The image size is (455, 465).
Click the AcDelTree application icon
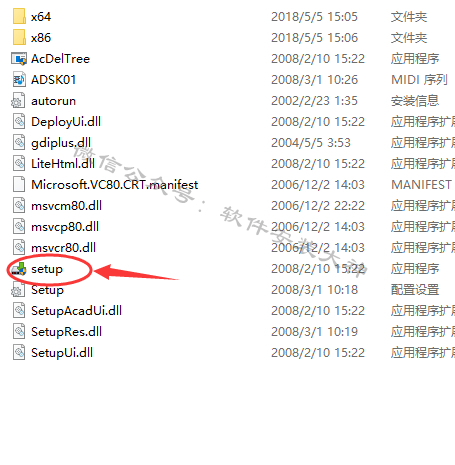(x=19, y=59)
